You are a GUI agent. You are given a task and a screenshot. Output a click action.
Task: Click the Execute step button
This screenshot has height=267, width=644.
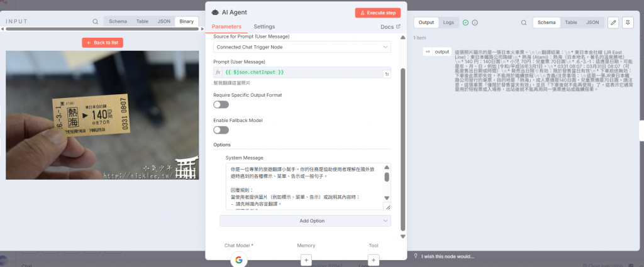378,13
